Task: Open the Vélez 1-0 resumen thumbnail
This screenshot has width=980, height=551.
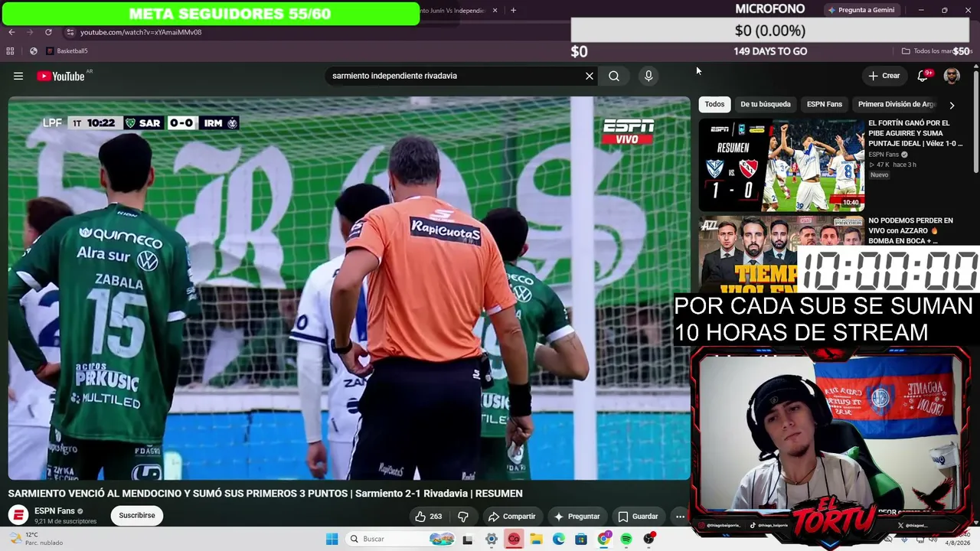Action: [782, 165]
